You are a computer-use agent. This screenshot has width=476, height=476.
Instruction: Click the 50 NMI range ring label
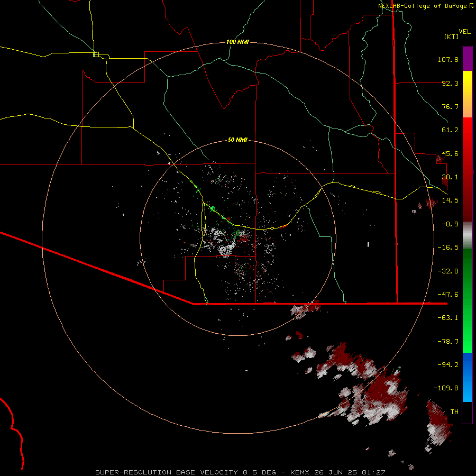[237, 140]
